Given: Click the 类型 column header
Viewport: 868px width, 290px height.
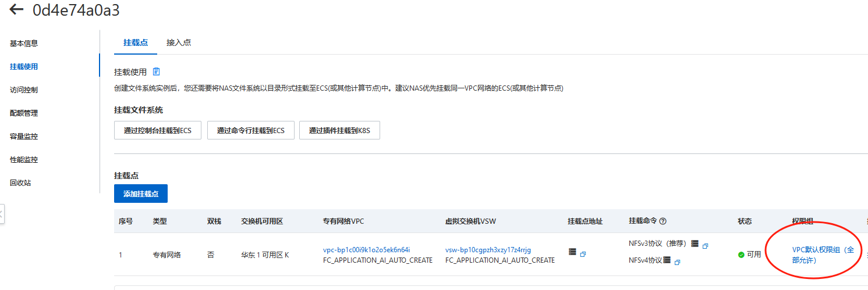Looking at the screenshot, I should (x=160, y=221).
